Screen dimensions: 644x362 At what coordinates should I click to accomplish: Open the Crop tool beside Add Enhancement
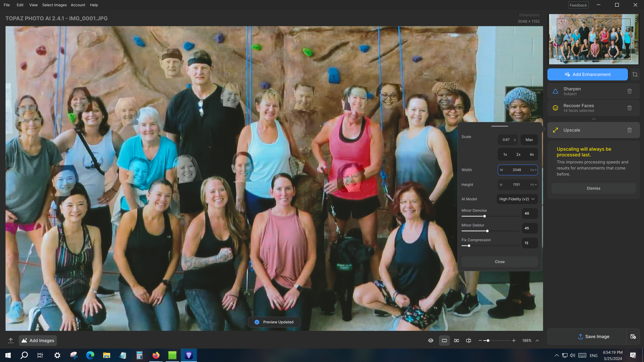pos(635,74)
